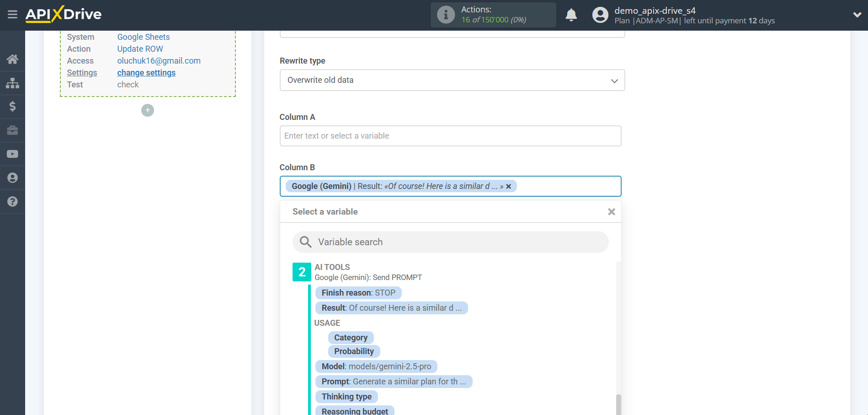The image size is (868, 415).
Task: Go to the home icon in sidebar
Action: tap(12, 59)
